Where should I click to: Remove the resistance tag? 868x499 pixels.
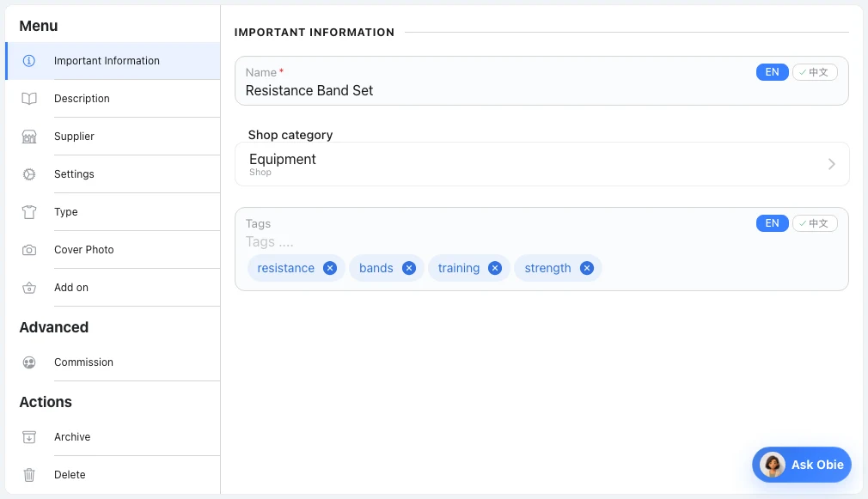[x=330, y=268]
